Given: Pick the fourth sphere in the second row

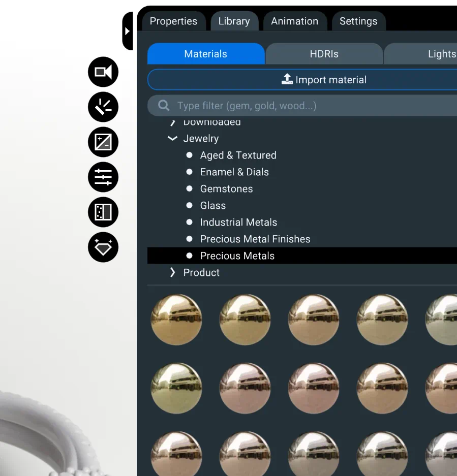Looking at the screenshot, I should click(x=382, y=388).
